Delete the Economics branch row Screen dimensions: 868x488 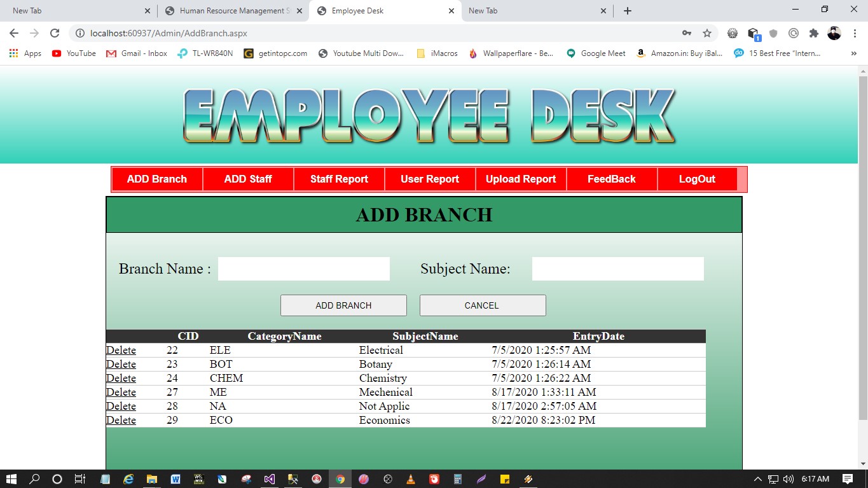[121, 421]
